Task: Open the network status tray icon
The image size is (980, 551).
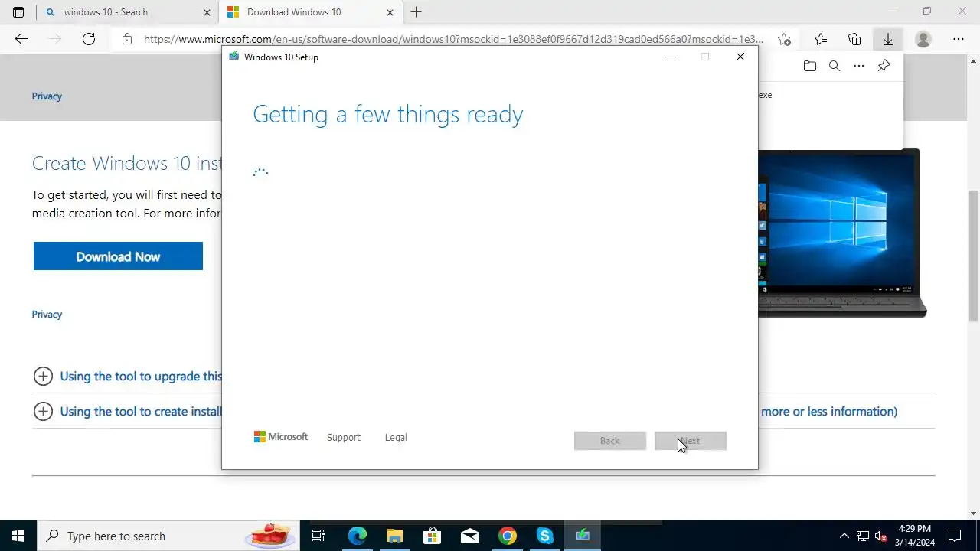Action: 863,536
